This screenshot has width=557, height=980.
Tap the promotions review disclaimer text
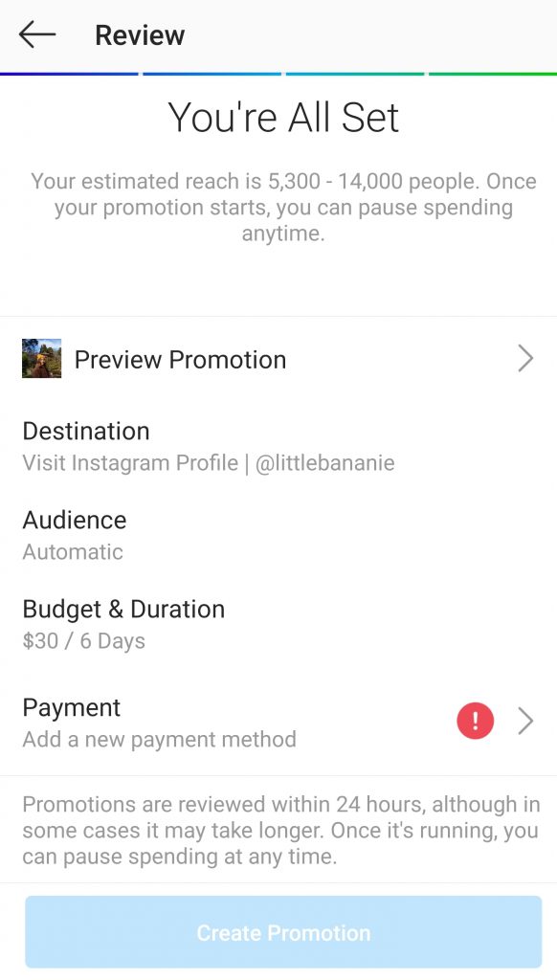pos(278,831)
